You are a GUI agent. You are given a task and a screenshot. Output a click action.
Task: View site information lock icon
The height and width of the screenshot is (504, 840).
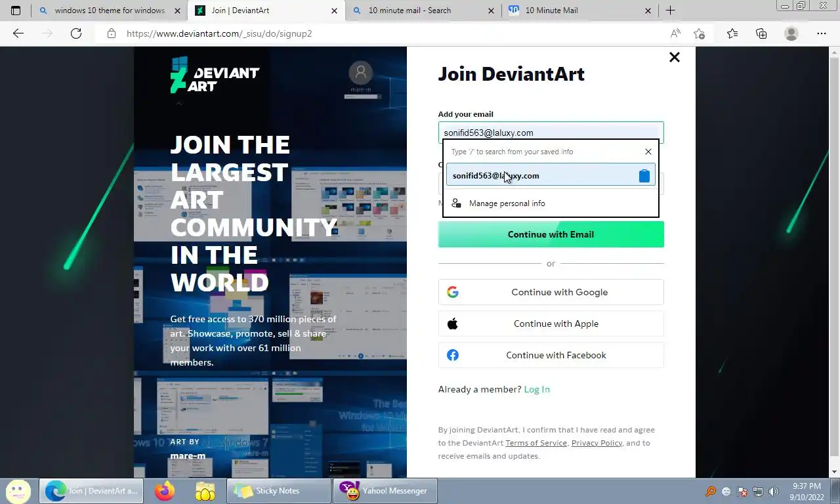112,33
